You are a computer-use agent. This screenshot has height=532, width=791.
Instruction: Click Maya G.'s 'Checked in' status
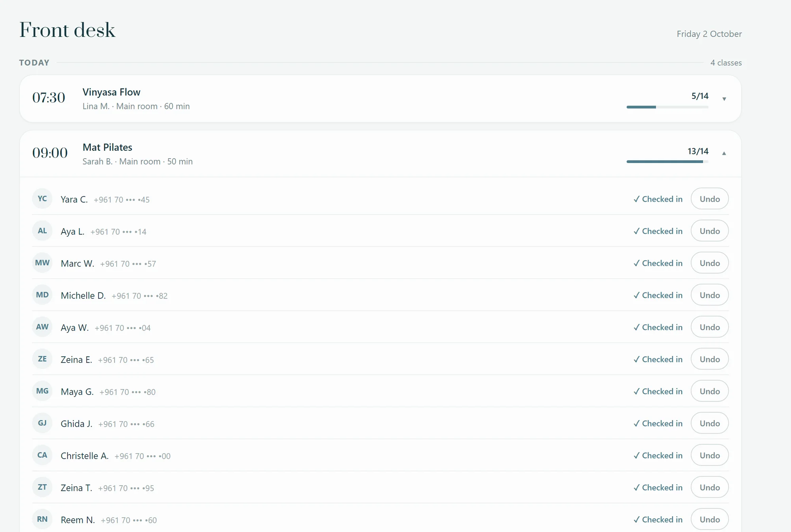[658, 391]
